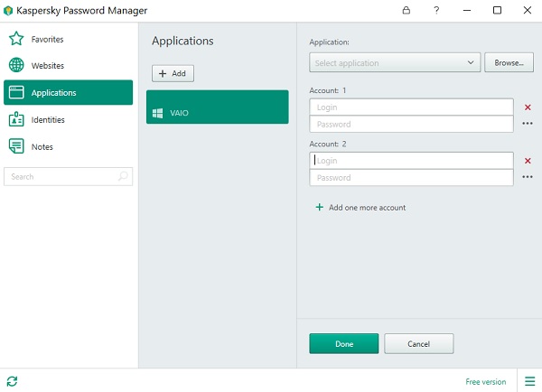The width and height of the screenshot is (542, 392).
Task: Click the plus icon beside Add one more account
Action: [320, 207]
